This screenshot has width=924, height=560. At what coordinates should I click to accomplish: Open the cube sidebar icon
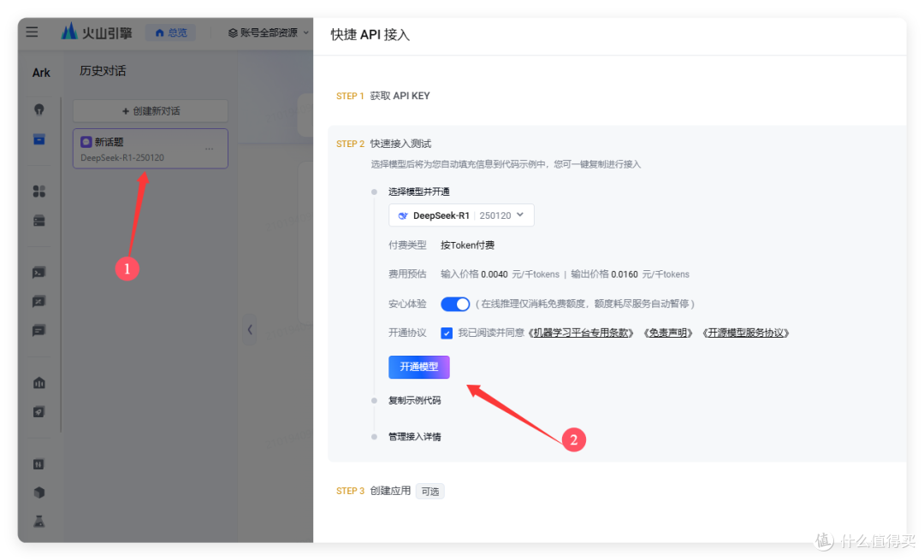point(38,492)
